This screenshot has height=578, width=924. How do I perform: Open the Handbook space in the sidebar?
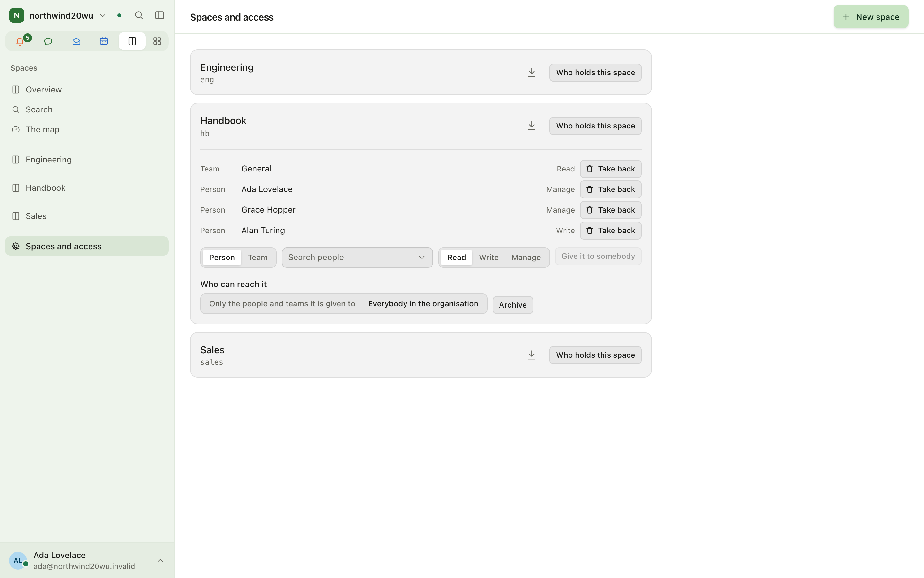pyautogui.click(x=87, y=188)
